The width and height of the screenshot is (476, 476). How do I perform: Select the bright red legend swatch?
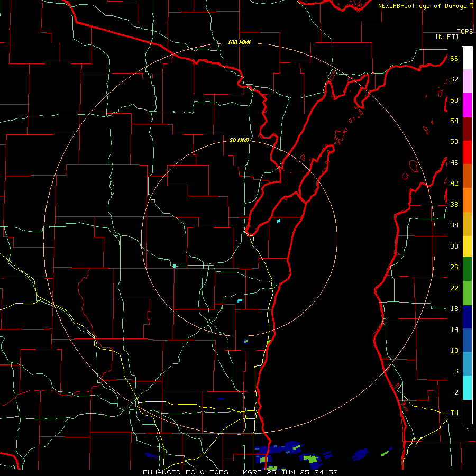pyautogui.click(x=467, y=152)
